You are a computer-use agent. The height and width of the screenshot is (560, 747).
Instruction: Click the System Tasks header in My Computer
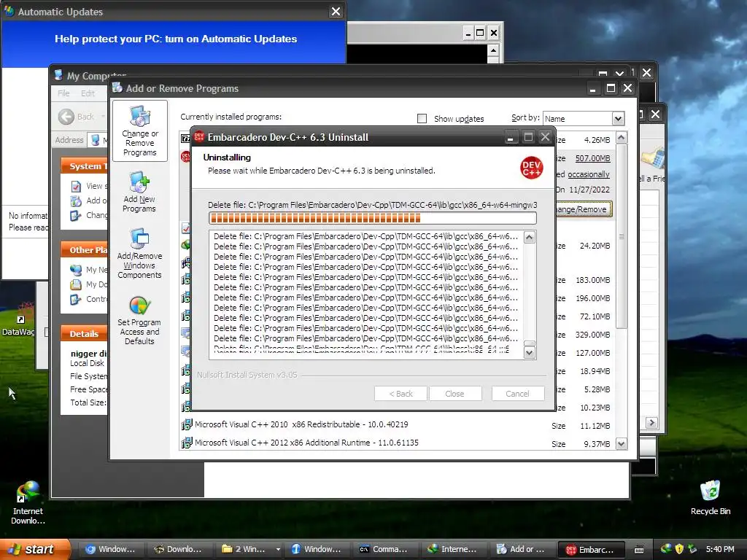coord(85,166)
